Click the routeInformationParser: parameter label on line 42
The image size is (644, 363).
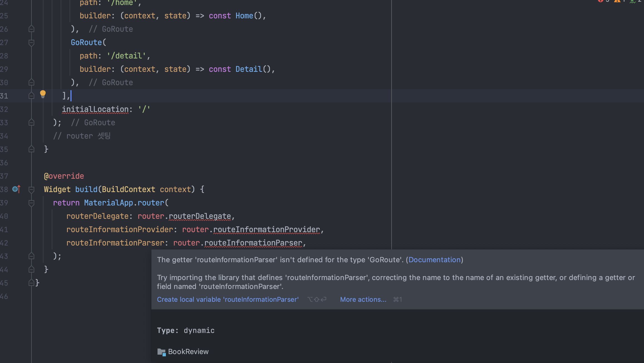tap(117, 243)
